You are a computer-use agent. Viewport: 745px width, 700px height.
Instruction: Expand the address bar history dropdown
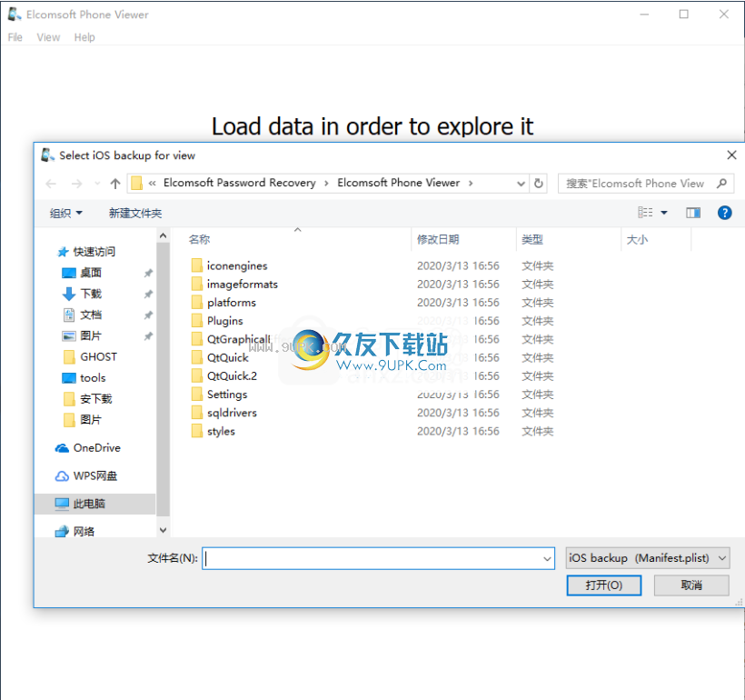[x=521, y=184]
